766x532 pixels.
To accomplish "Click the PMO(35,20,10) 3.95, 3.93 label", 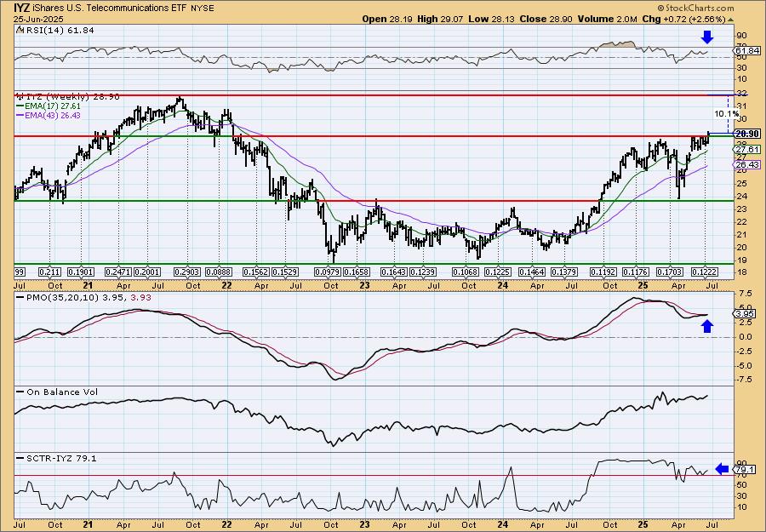I will pos(84,298).
